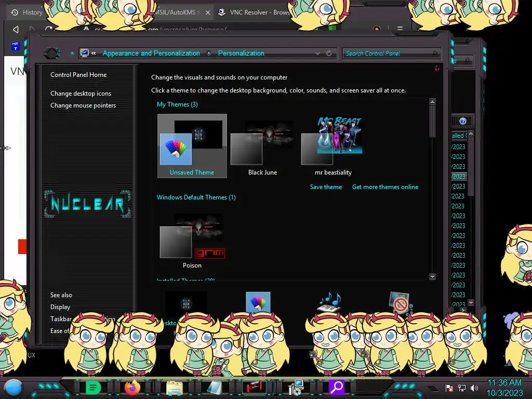532x399 pixels.
Task: Click the Personalization breadcrumb item
Action: (x=241, y=54)
